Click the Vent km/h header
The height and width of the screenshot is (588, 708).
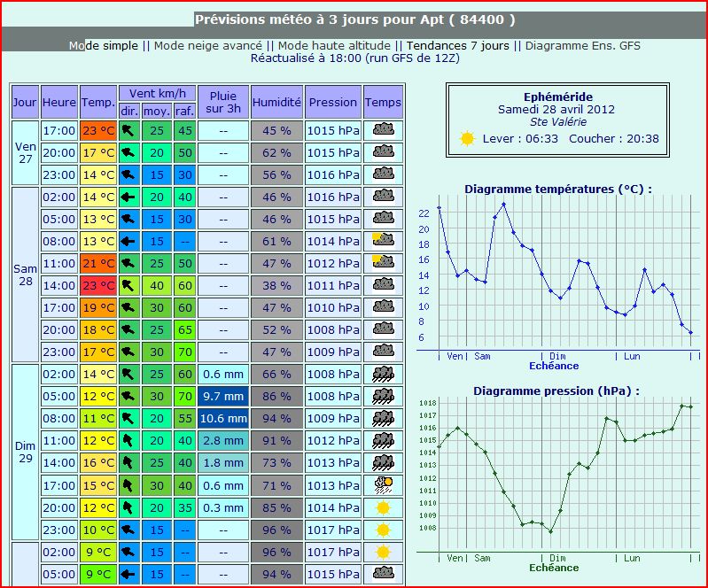point(157,93)
